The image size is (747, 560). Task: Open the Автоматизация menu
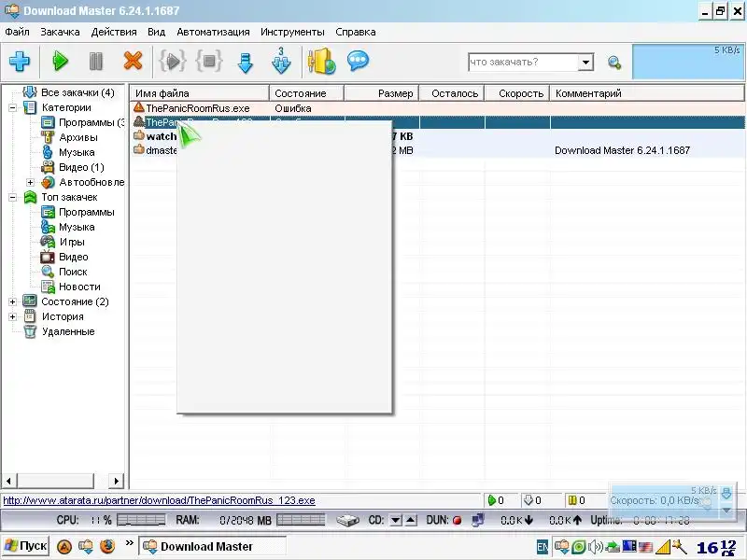tap(213, 32)
